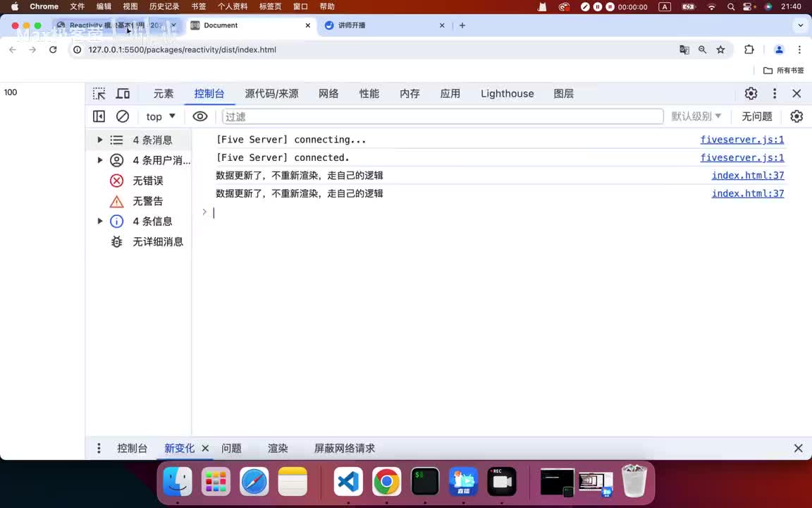The width and height of the screenshot is (812, 508).
Task: Open fiveserver.js:1 link for connecting message
Action: (x=742, y=140)
